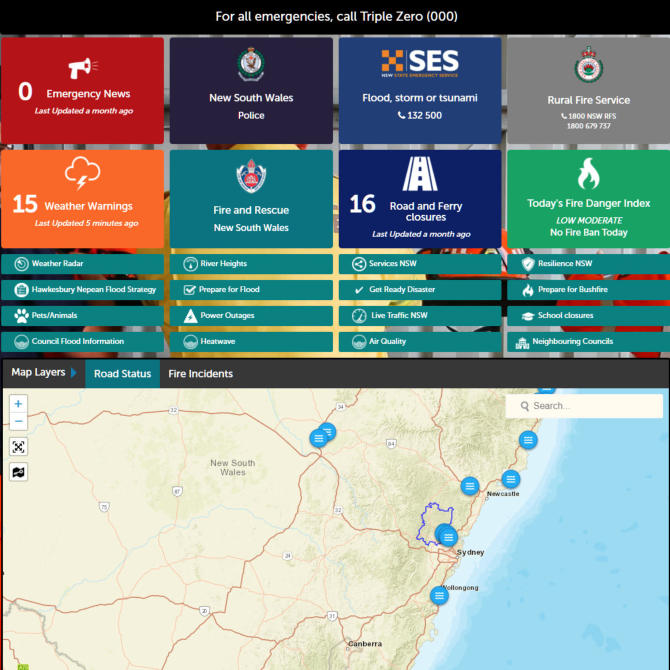Open Hawkesbury Nepean Flood Strategy link
The image size is (670, 670).
(82, 290)
